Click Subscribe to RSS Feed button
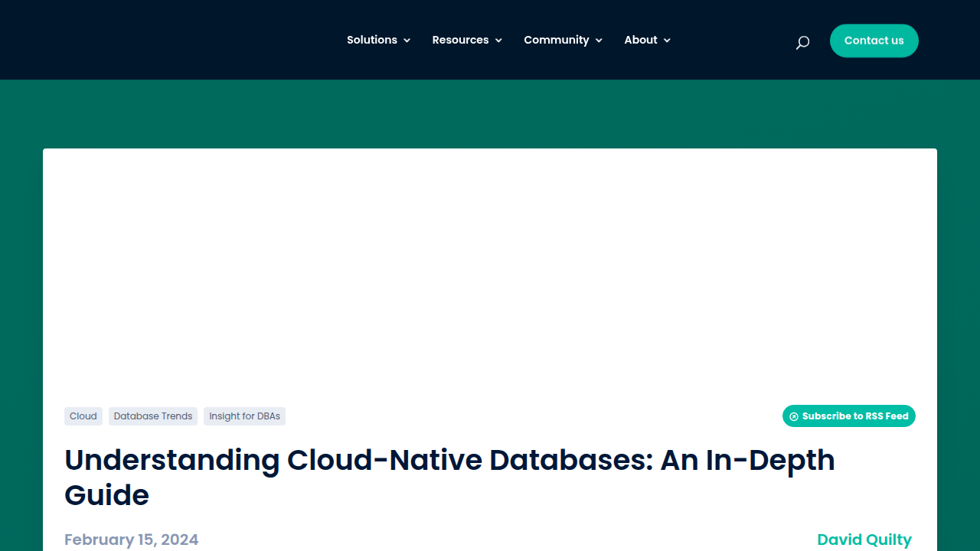Screen dimensions: 980x551 pos(849,416)
